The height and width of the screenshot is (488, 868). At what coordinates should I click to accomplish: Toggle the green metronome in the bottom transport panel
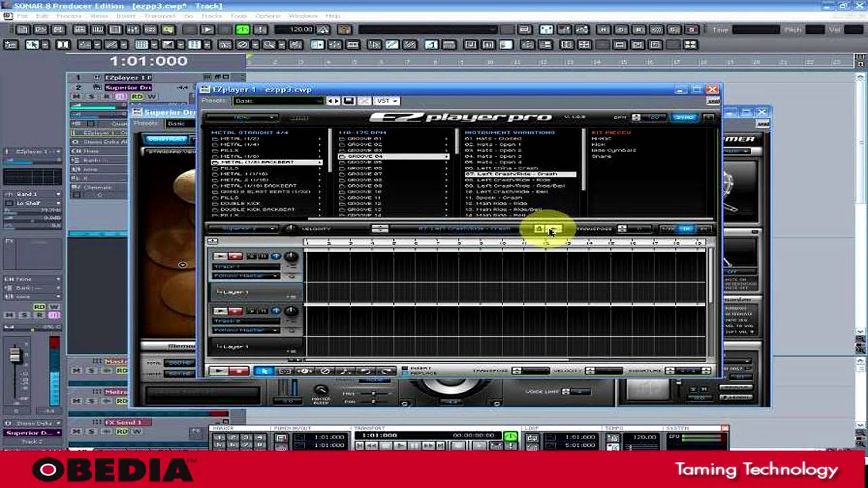pos(510,436)
